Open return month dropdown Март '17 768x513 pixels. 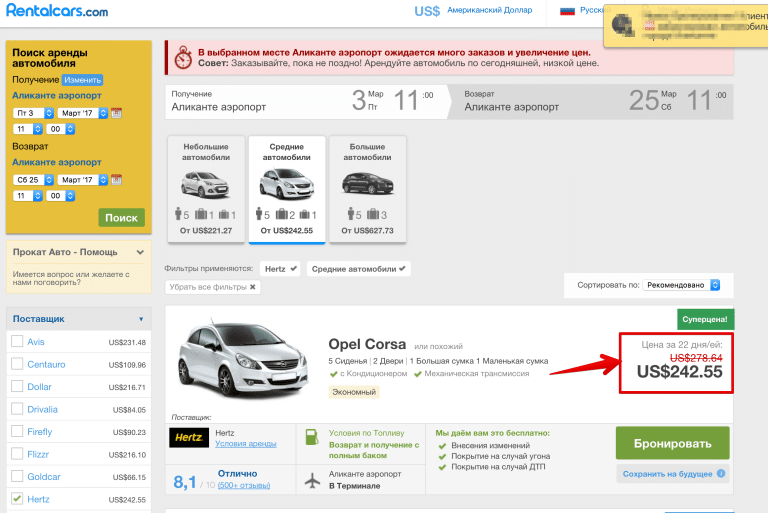pos(83,180)
